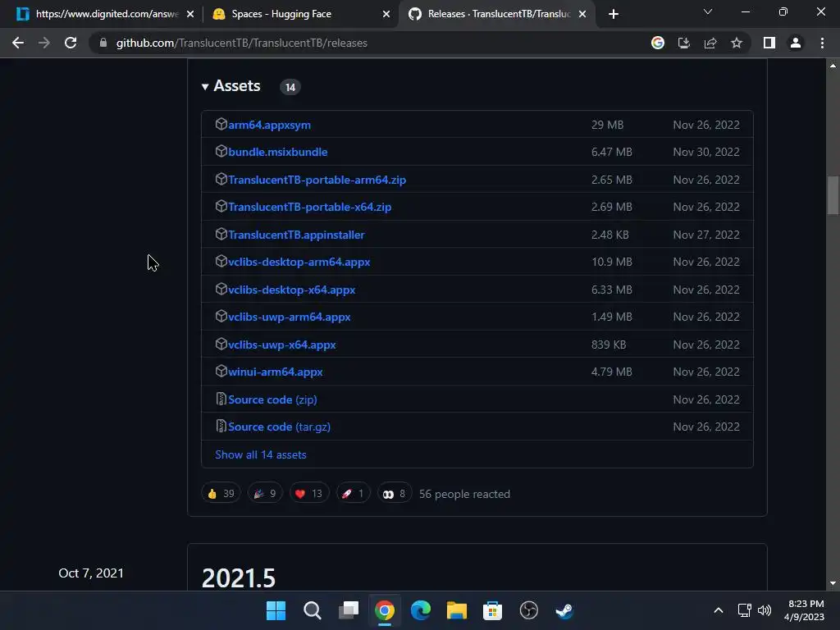This screenshot has width=840, height=630.
Task: Toggle eyes reaction with 8
Action: click(394, 493)
